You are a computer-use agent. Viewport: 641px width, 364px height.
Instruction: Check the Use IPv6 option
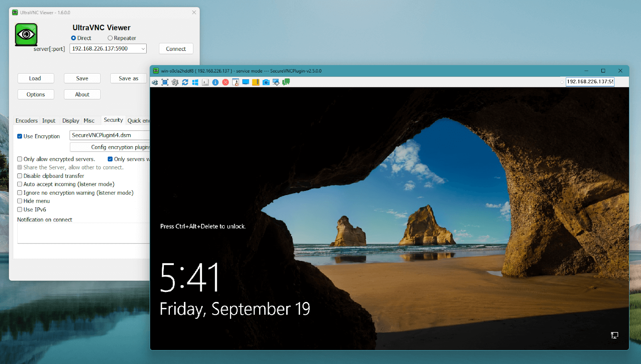pyautogui.click(x=20, y=209)
